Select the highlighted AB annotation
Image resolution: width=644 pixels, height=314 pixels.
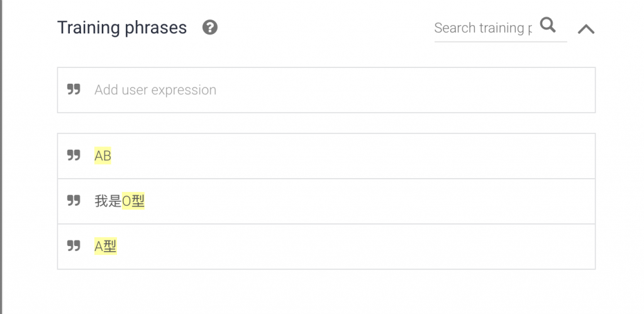pyautogui.click(x=103, y=156)
